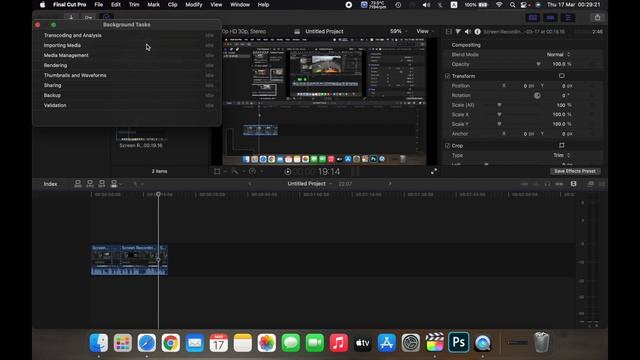
Task: Select Transcoding and Analysis row
Action: point(128,36)
